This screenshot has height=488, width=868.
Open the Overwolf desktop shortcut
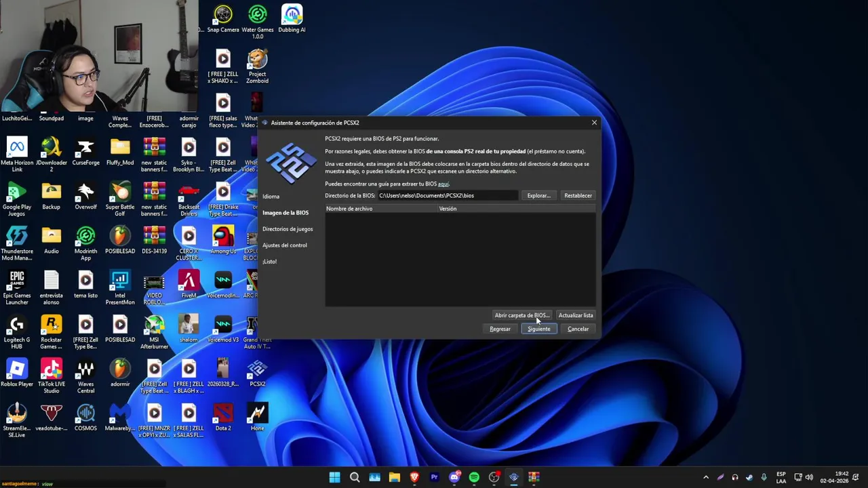click(x=85, y=196)
